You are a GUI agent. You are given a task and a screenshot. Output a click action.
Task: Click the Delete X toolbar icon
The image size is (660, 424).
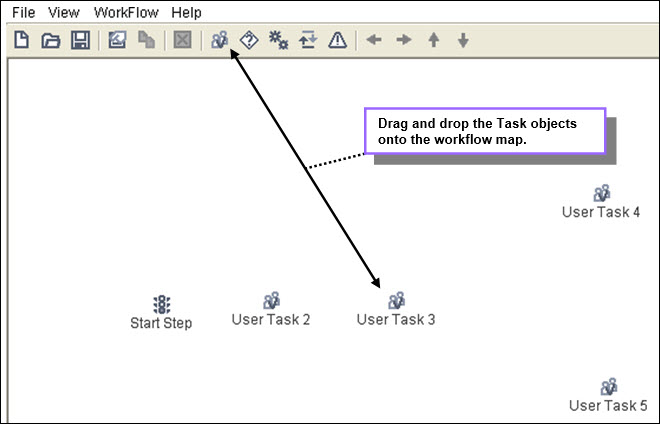coord(182,40)
